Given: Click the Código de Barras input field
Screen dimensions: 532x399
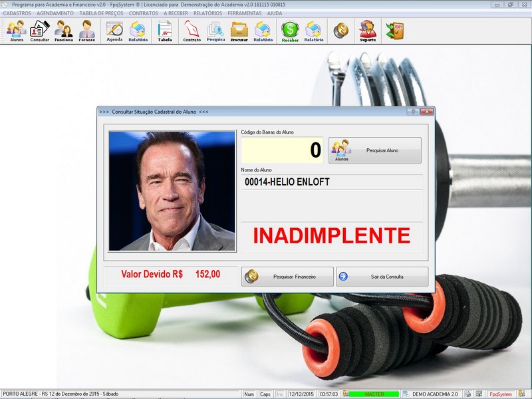Looking at the screenshot, I should [x=282, y=150].
